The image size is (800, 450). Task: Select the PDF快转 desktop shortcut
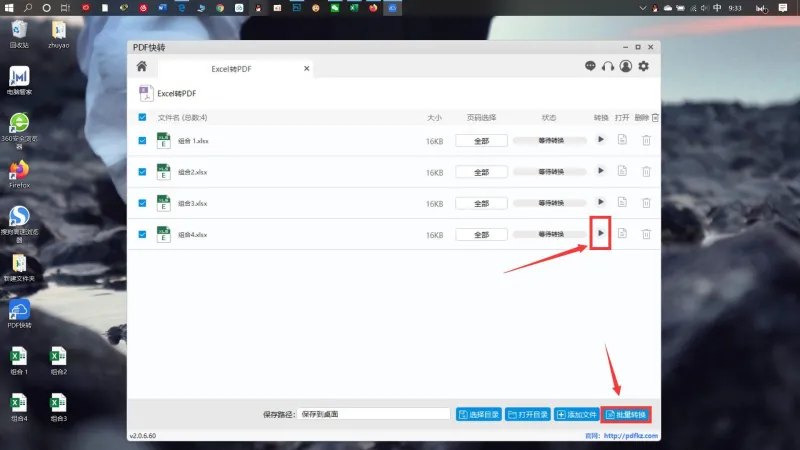coord(19,314)
